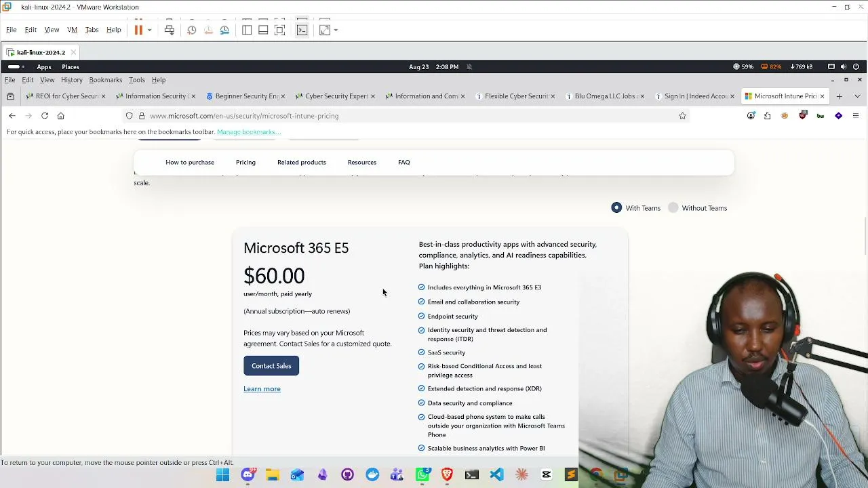
Task: Open Firefox Bookmarks menu
Action: [x=106, y=80]
